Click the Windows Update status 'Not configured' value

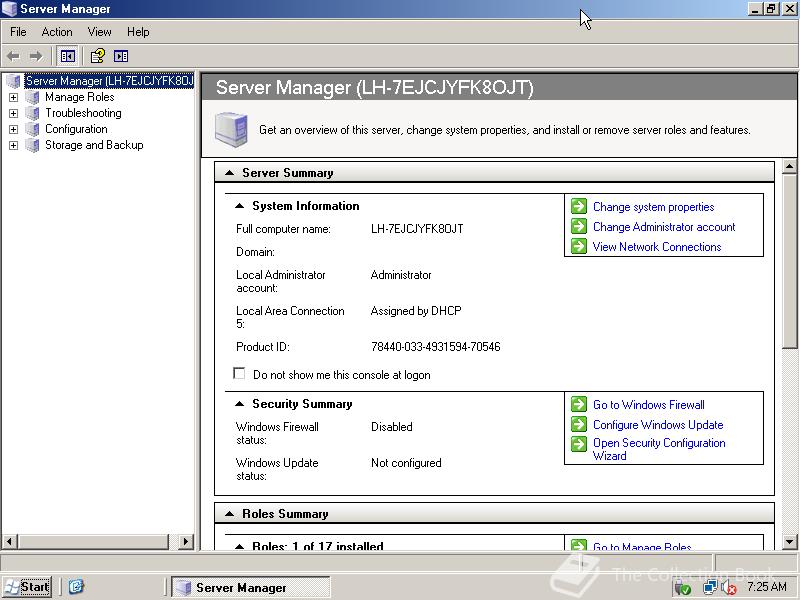tap(406, 463)
